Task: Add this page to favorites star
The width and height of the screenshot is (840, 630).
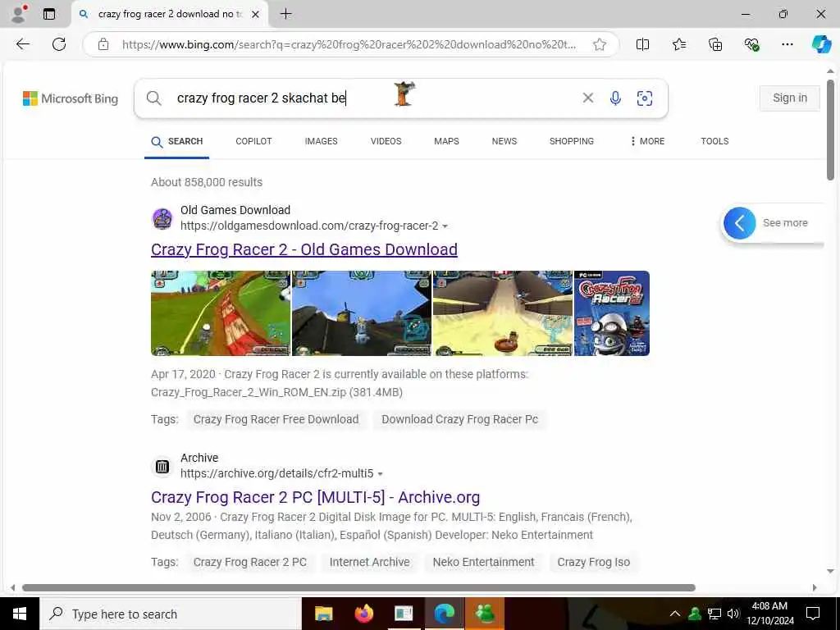Action: (600, 44)
